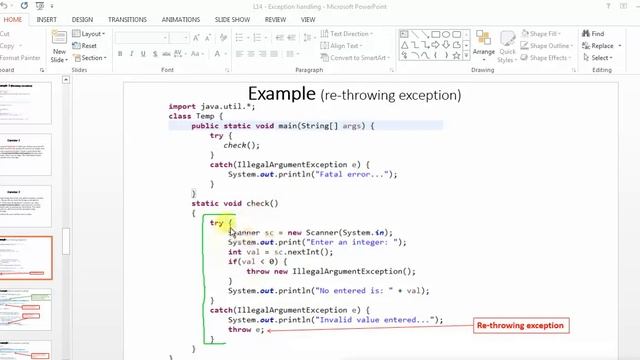Select the star shape in gallery
This screenshot has height=360, width=640.
(x=456, y=56)
